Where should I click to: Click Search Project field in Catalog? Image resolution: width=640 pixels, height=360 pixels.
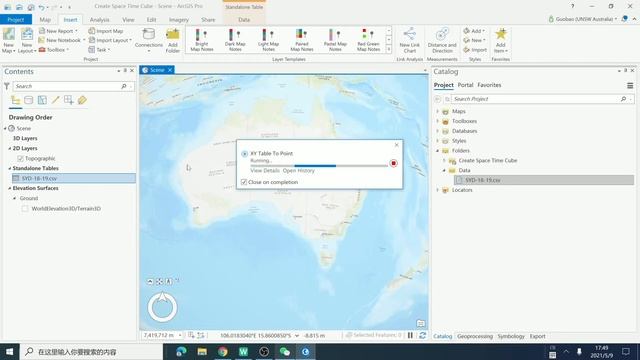pos(536,99)
